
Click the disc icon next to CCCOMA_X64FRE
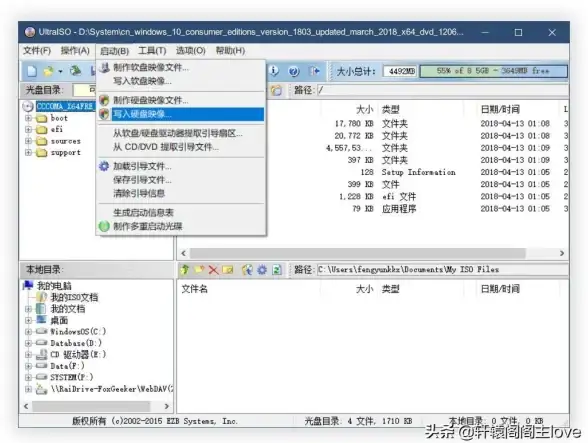(28, 107)
